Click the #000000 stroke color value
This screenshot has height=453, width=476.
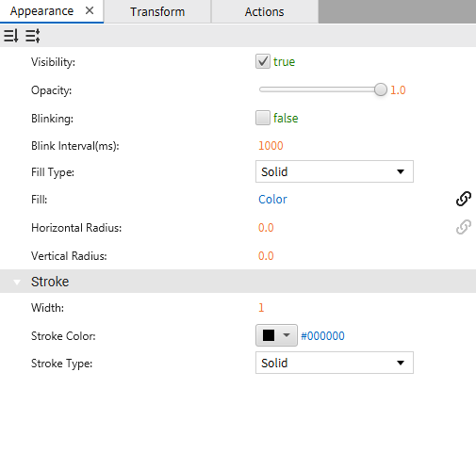point(322,336)
